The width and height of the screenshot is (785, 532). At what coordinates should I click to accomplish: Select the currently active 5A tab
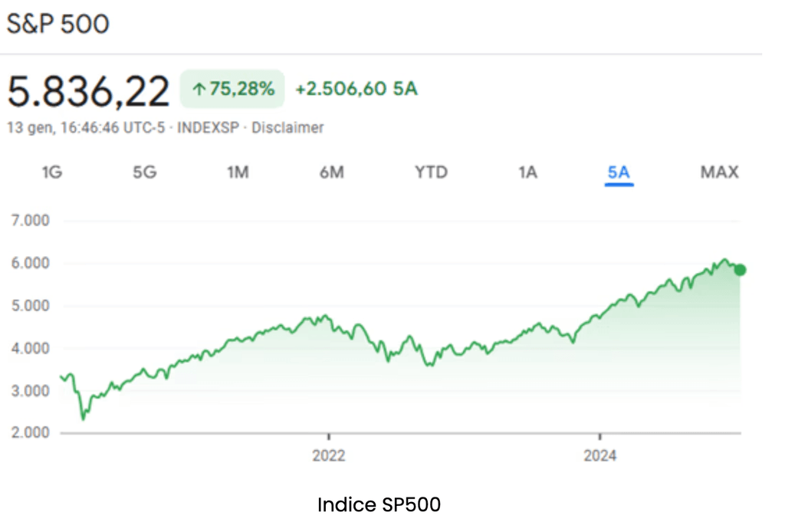(619, 172)
